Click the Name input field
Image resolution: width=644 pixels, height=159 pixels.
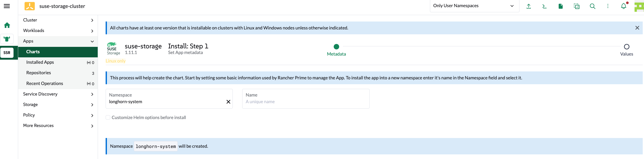(x=305, y=102)
